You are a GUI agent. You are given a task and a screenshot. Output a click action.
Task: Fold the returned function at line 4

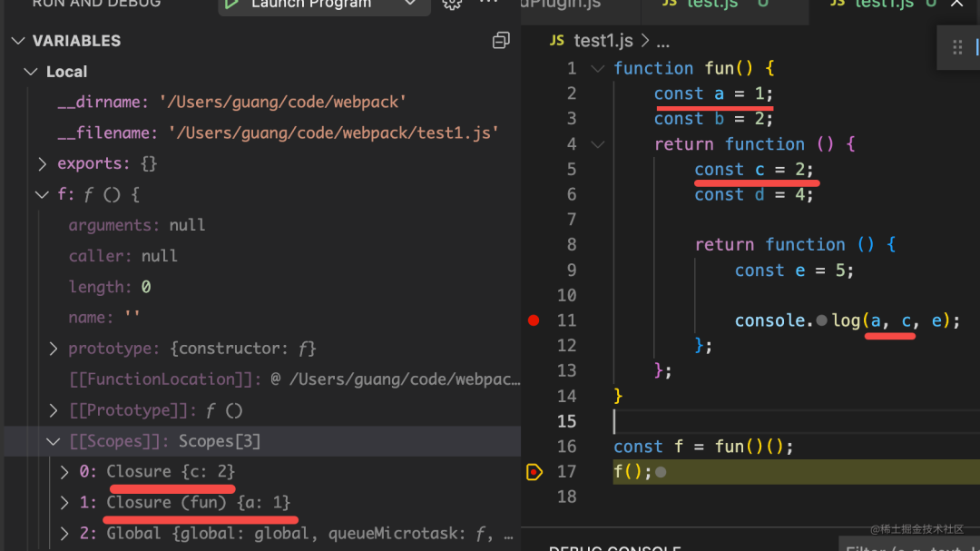point(597,144)
